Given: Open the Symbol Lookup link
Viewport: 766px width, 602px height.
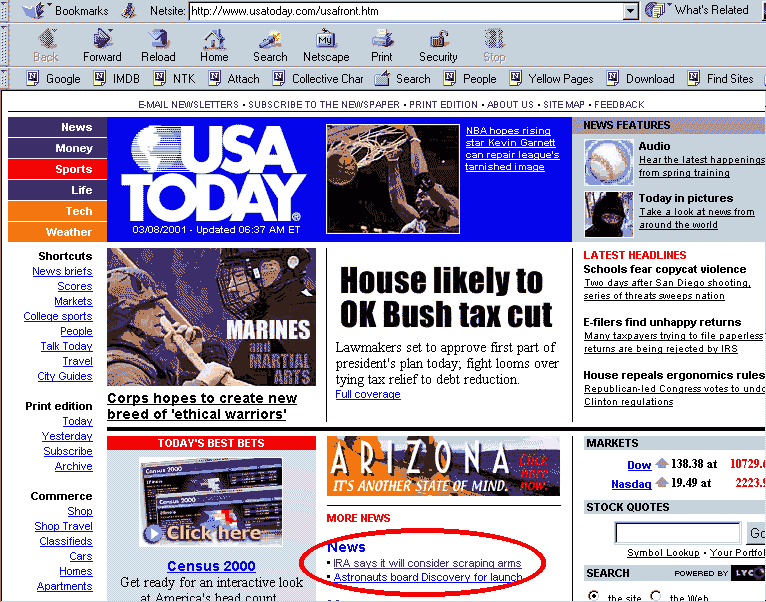Looking at the screenshot, I should [x=663, y=553].
